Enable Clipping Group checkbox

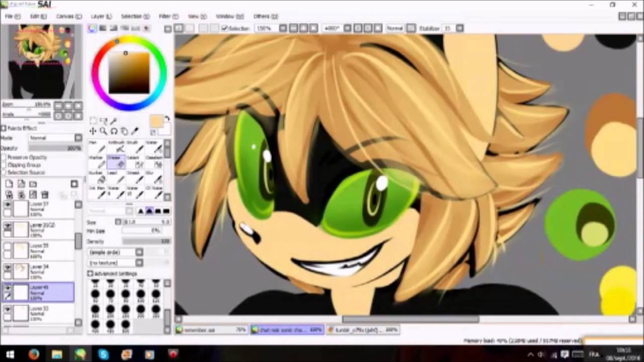tap(4, 165)
